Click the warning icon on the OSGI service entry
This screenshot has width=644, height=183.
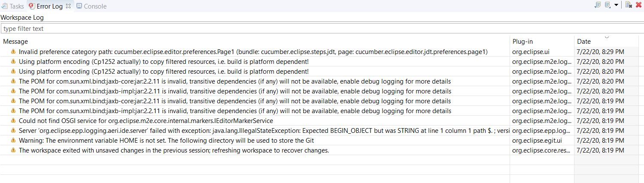[x=13, y=121]
